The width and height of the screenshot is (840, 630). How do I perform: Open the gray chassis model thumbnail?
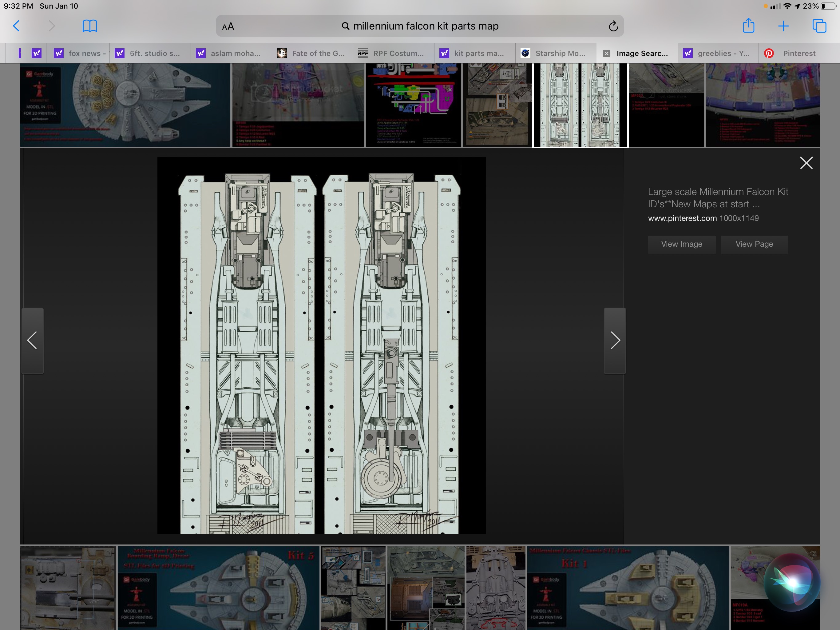click(x=496, y=588)
